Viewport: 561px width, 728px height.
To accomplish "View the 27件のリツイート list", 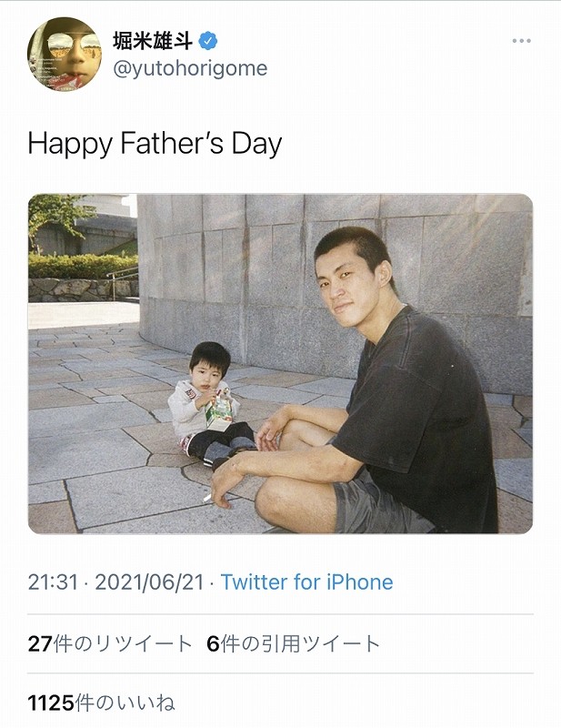I will pyautogui.click(x=110, y=643).
